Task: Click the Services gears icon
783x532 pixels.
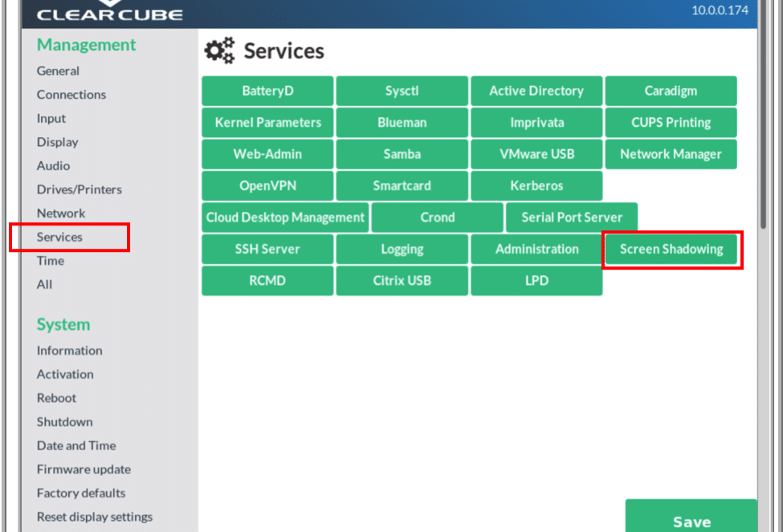Action: (x=219, y=51)
